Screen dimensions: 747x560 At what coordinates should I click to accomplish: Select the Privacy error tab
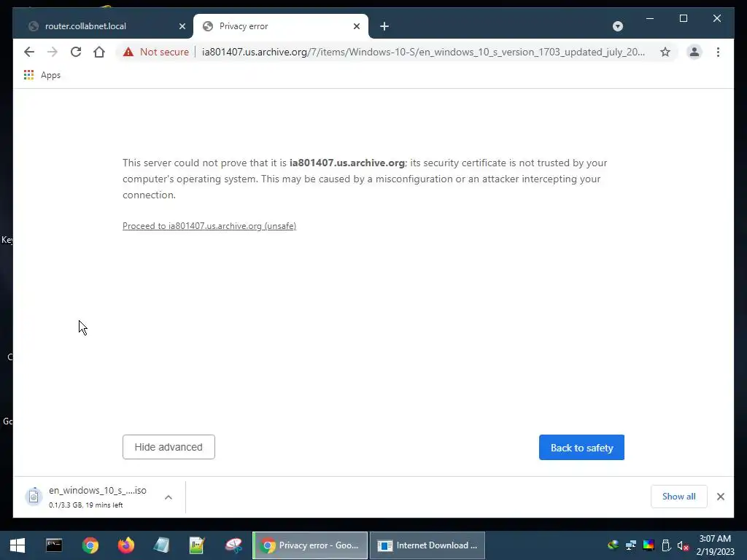[281, 26]
